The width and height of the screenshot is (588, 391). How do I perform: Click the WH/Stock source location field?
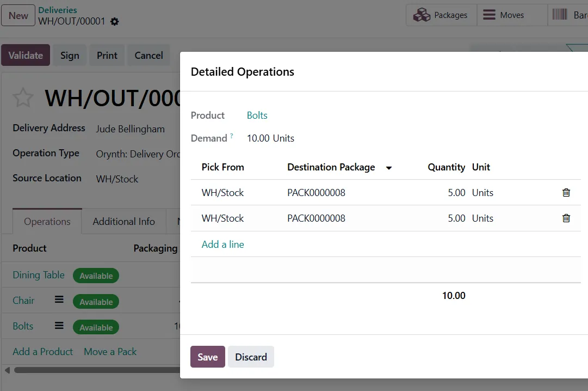click(x=117, y=179)
